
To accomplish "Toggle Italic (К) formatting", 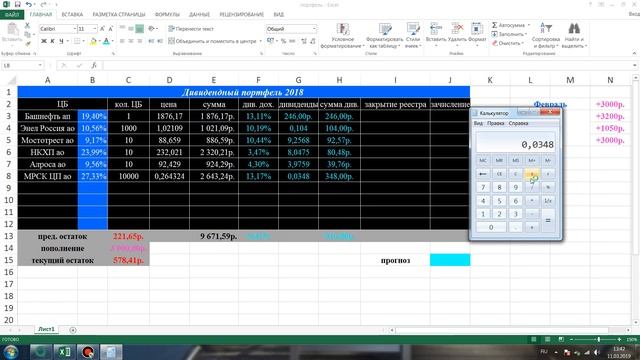I will [52, 41].
